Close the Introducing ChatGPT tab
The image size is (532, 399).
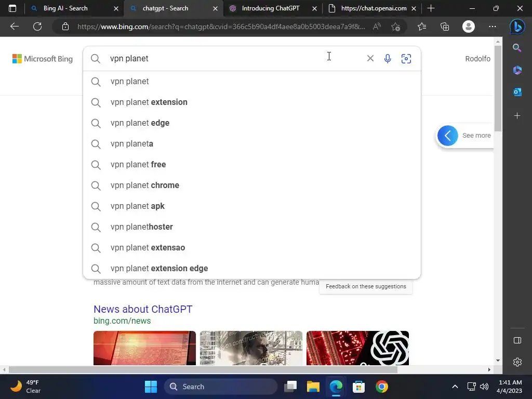(314, 8)
